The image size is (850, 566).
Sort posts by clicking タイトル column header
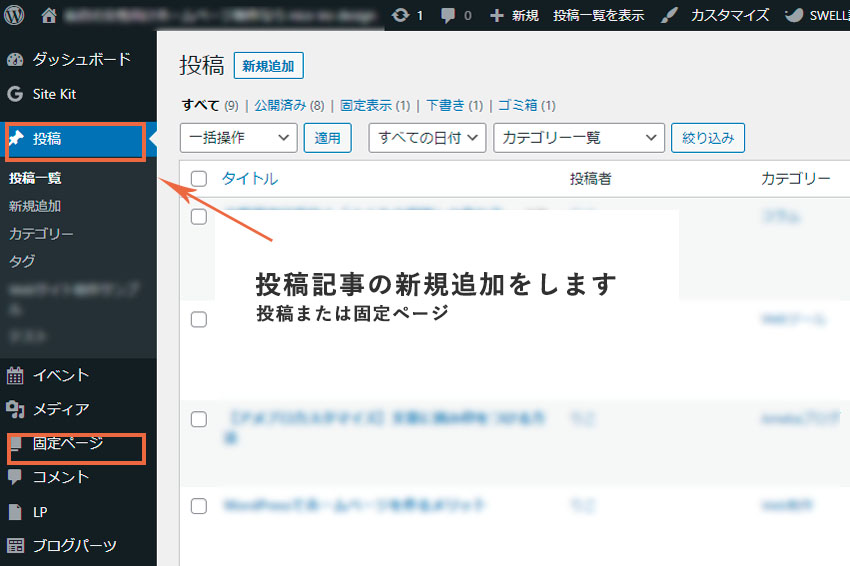pyautogui.click(x=249, y=179)
